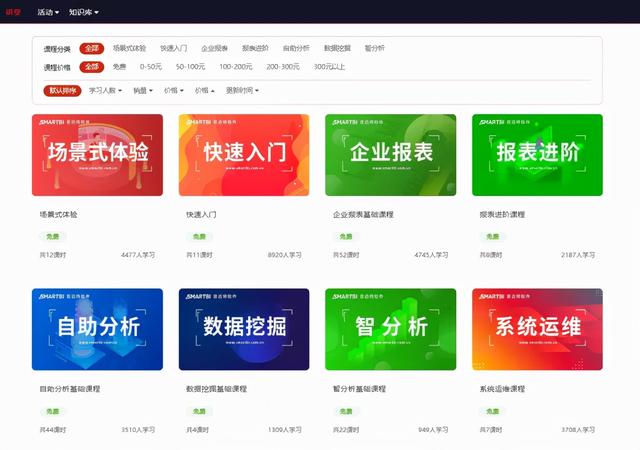Click the 自助分析基础课程 course title
Image resolution: width=640 pixels, height=450 pixels.
(70, 389)
